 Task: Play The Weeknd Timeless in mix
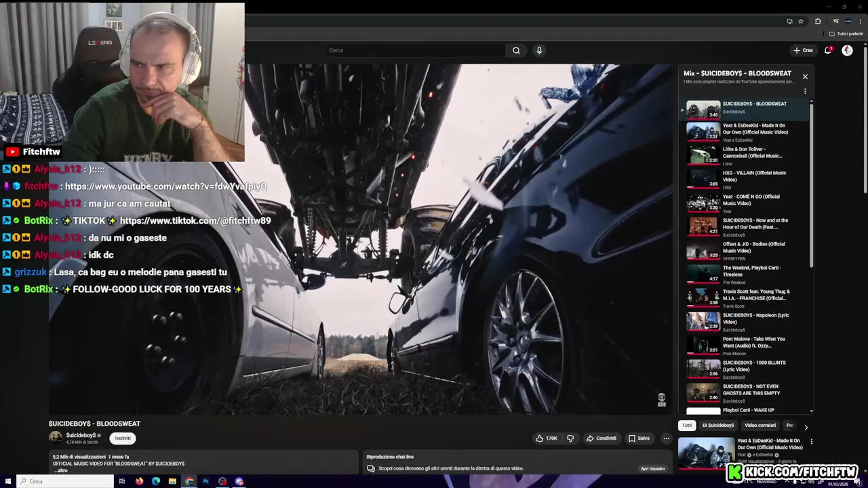[745, 274]
